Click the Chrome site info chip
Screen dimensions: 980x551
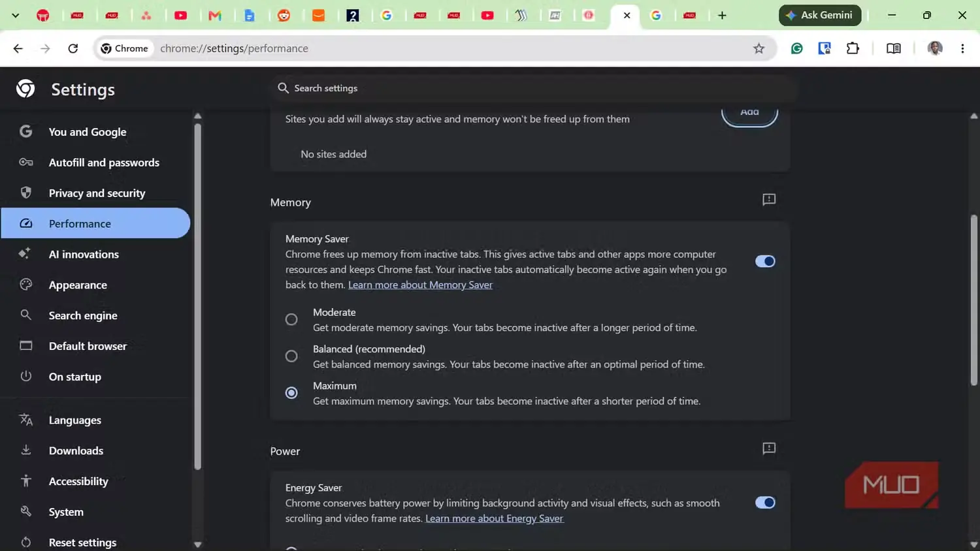click(125, 48)
